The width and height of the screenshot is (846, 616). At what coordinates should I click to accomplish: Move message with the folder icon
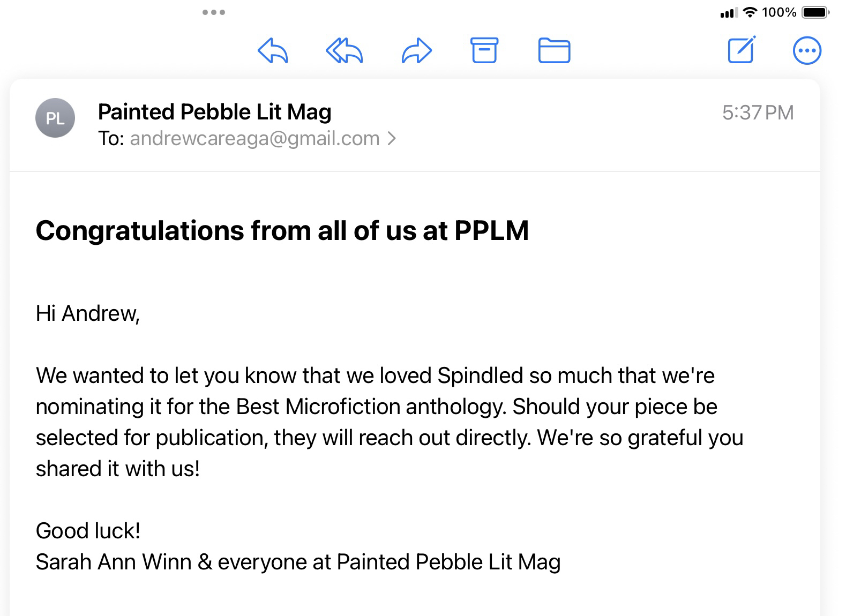pos(554,51)
